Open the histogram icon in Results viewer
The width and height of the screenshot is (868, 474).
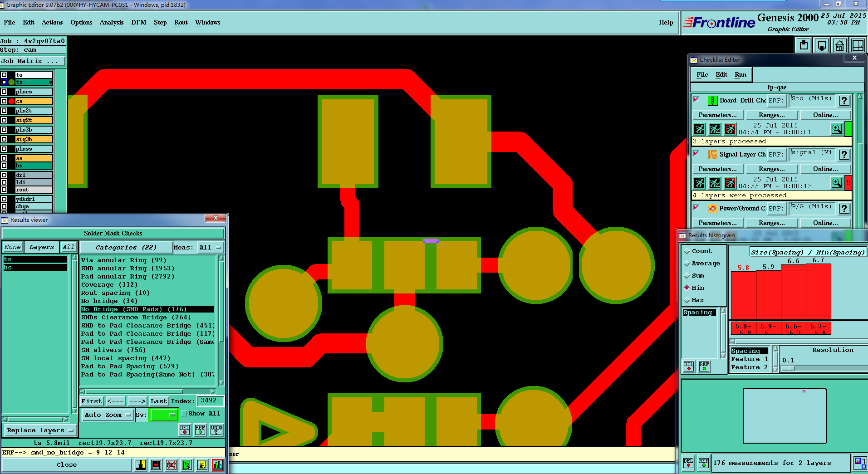(x=218, y=465)
